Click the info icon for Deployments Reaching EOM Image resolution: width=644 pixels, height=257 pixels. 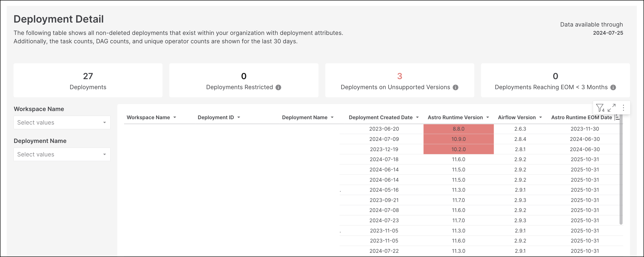[x=613, y=88]
